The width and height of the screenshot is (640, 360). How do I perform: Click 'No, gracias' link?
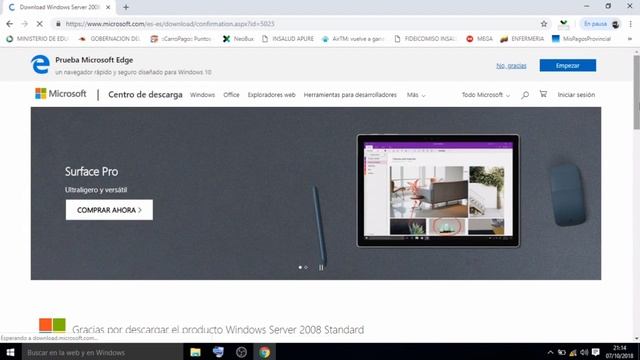[511, 66]
